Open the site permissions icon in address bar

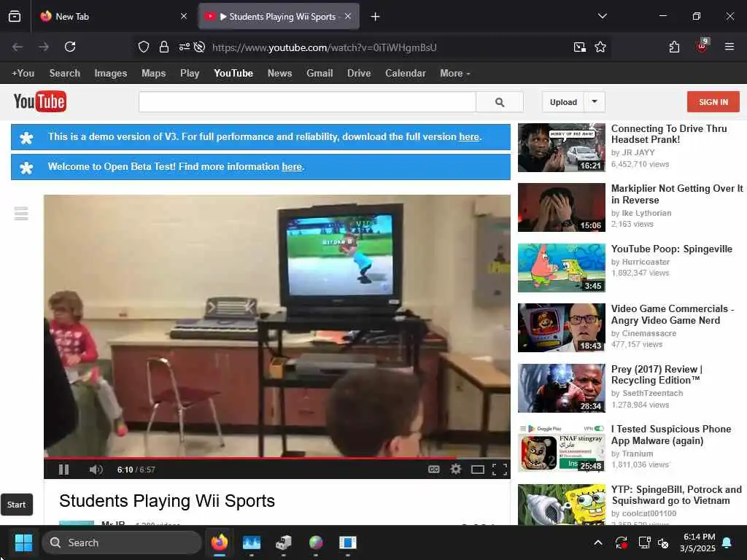(184, 47)
